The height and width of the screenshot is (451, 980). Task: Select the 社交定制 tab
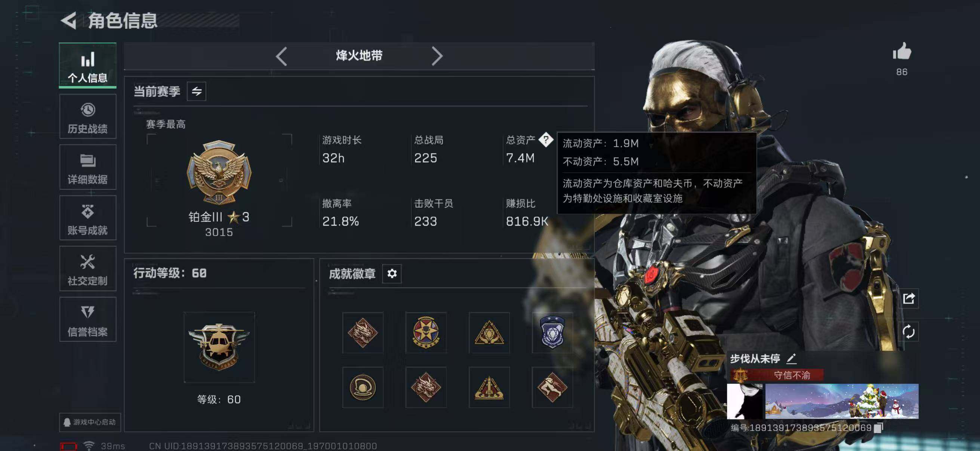coord(88,269)
